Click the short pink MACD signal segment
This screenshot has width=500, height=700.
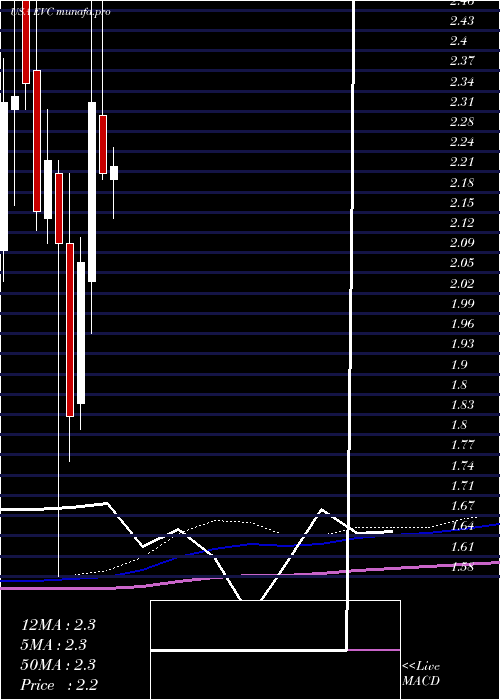click(x=374, y=650)
